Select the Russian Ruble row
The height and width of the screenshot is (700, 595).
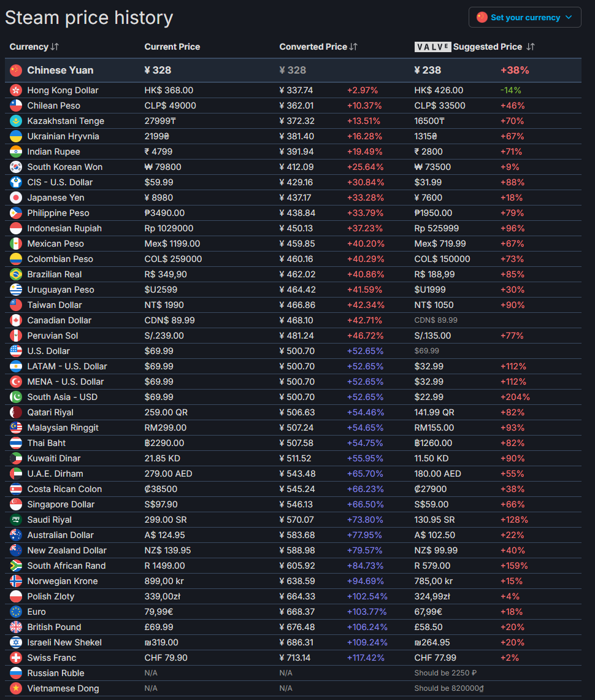55,673
